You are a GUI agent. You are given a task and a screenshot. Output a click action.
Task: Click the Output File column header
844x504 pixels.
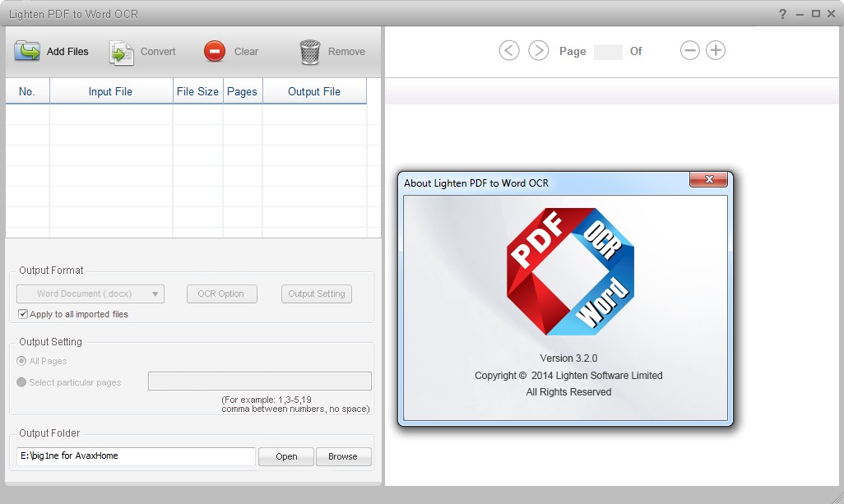tap(314, 91)
